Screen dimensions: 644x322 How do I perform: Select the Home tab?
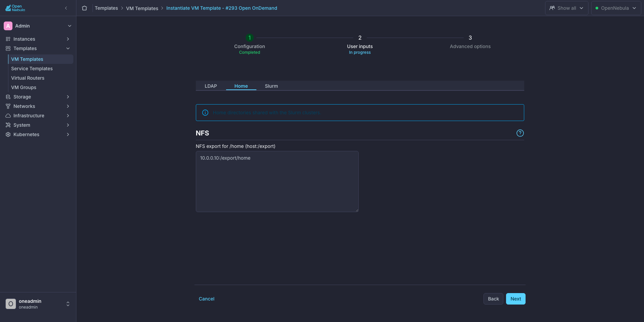point(241,86)
